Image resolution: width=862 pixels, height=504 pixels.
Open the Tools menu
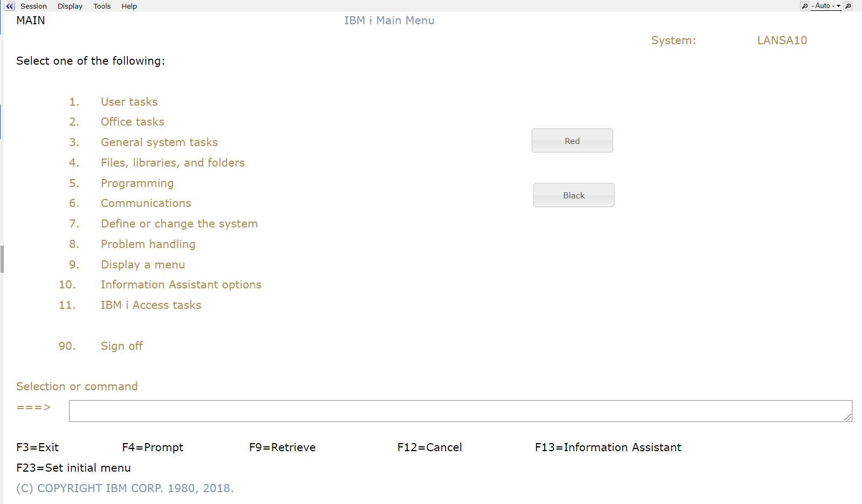coord(102,6)
